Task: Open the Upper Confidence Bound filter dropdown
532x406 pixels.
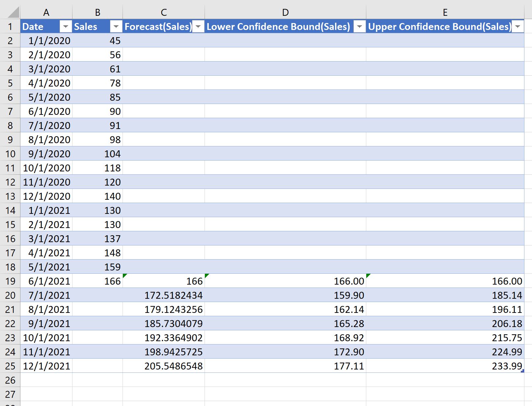Action: tap(518, 27)
